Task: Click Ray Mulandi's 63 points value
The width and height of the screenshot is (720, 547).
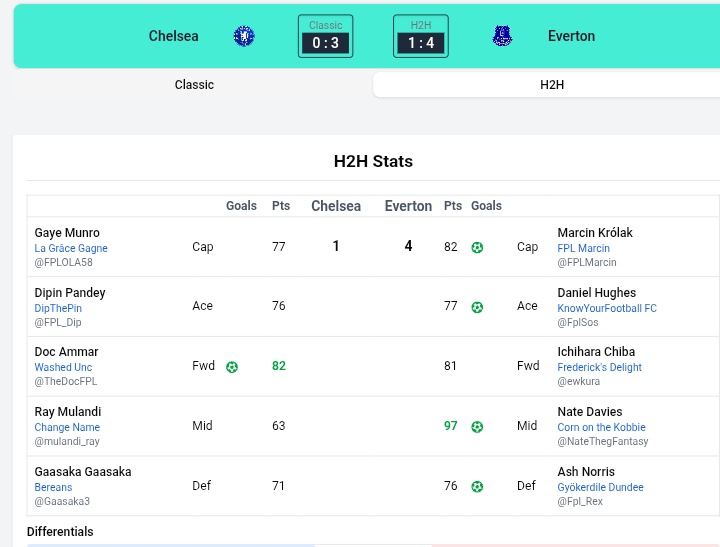Action: [279, 425]
